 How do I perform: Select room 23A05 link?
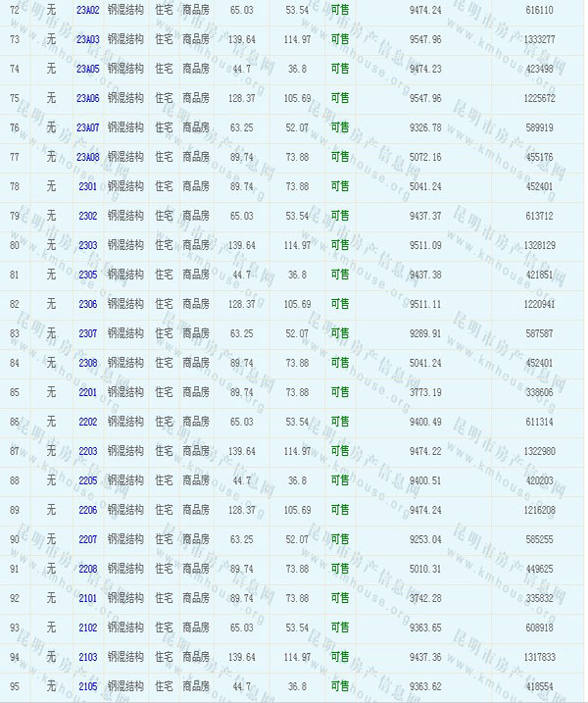[87, 69]
